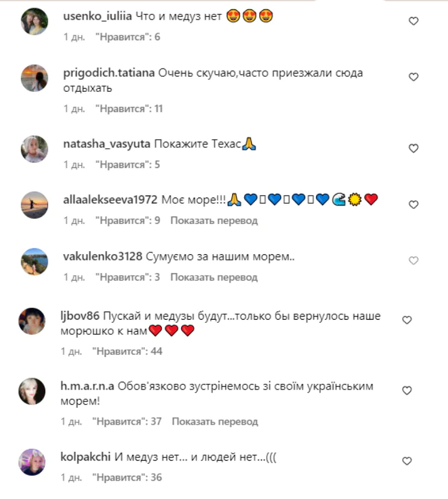Like ljbov86's comment about jellyfish

pyautogui.click(x=407, y=320)
